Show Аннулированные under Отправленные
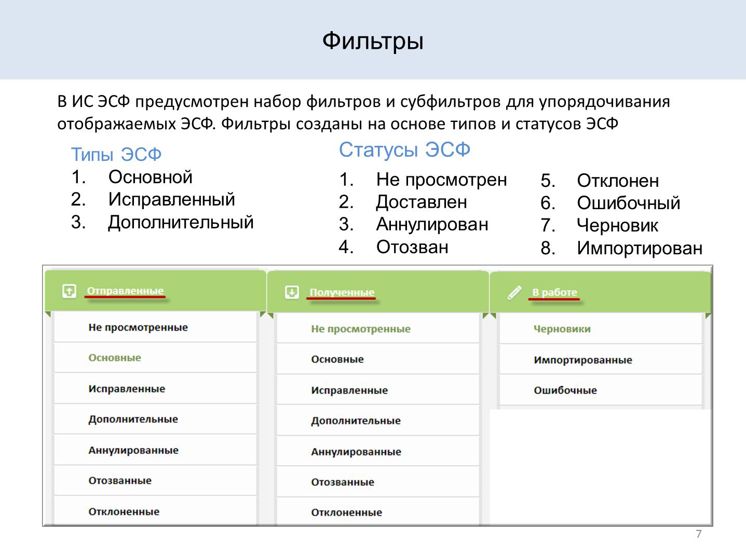 point(133,450)
